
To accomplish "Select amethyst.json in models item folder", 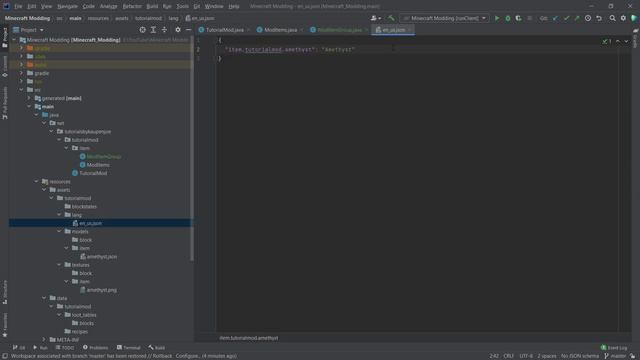I will click(99, 257).
